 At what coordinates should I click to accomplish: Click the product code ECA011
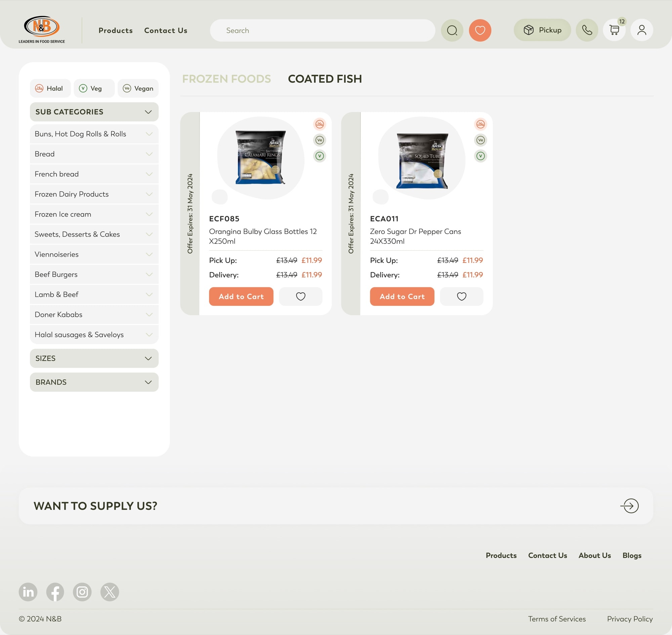[x=384, y=219]
